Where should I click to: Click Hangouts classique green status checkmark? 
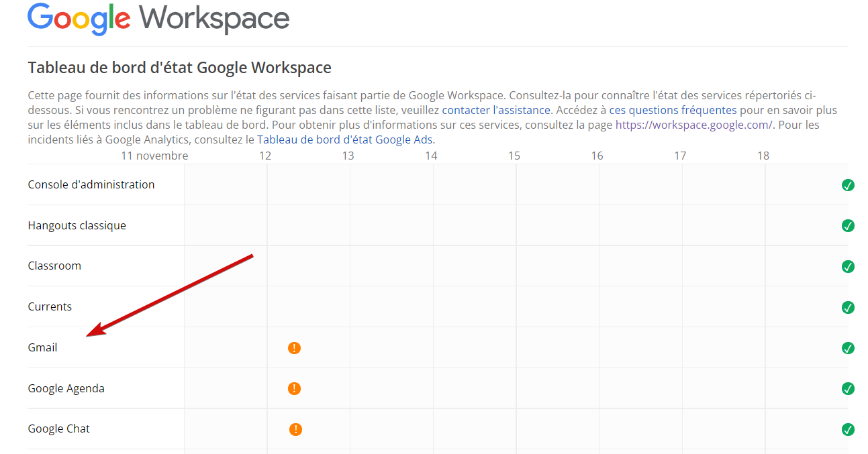pyautogui.click(x=848, y=225)
